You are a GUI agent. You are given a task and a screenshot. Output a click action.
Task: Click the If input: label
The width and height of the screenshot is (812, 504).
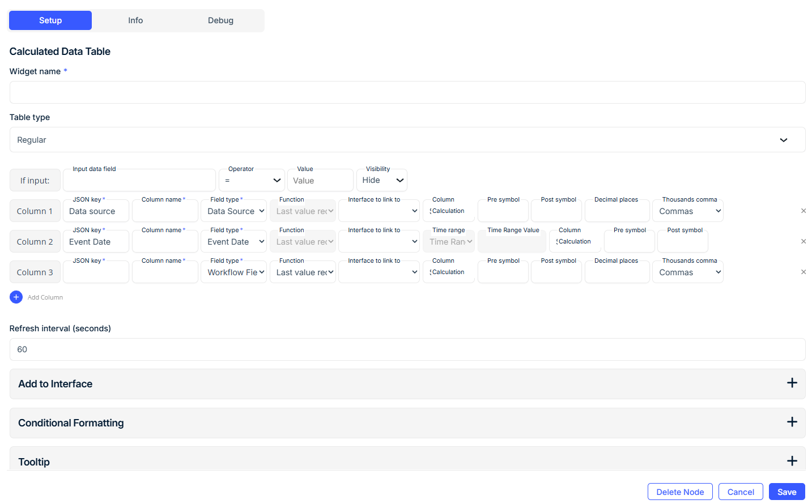point(35,180)
